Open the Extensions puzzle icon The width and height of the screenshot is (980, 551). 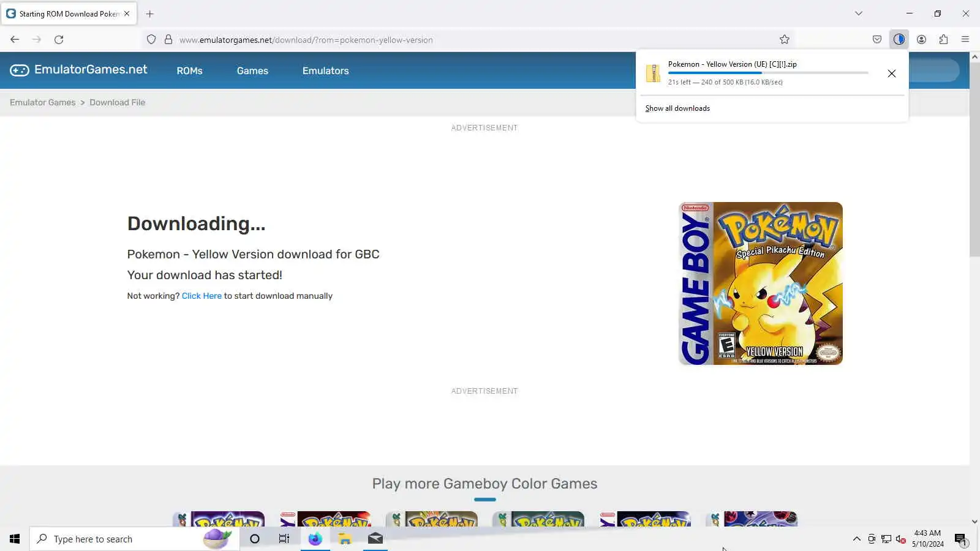tap(943, 40)
